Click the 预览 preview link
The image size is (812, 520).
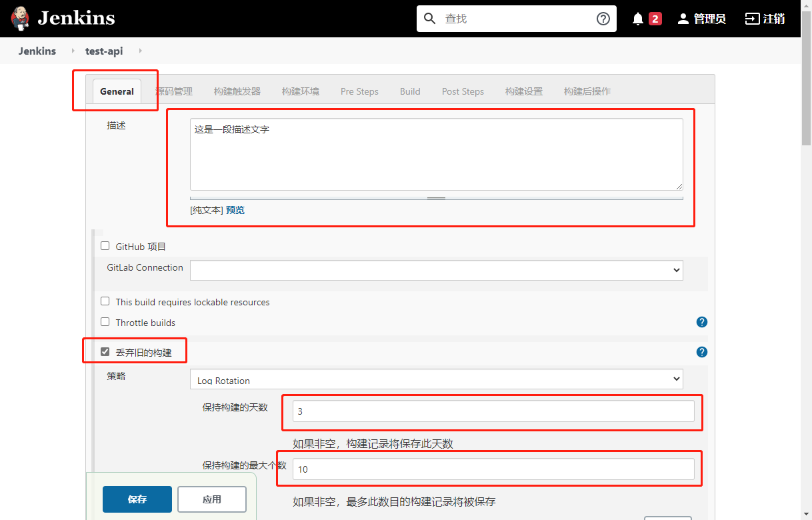[235, 210]
